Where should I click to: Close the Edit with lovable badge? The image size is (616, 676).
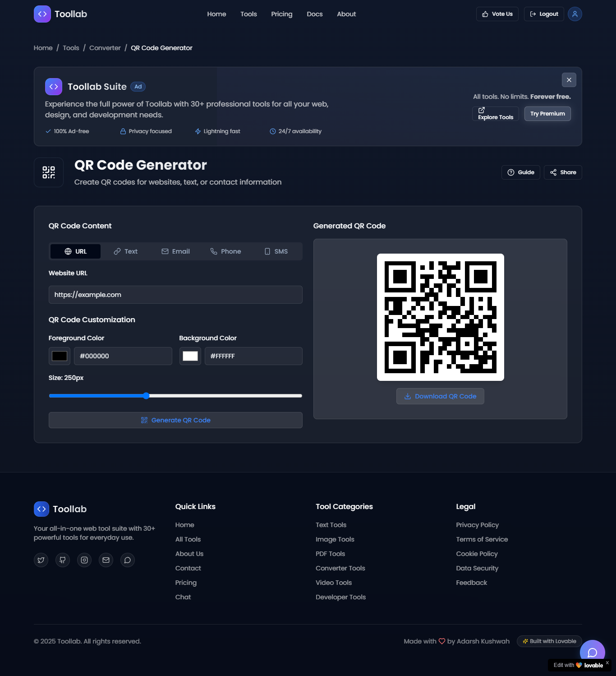pyautogui.click(x=607, y=662)
